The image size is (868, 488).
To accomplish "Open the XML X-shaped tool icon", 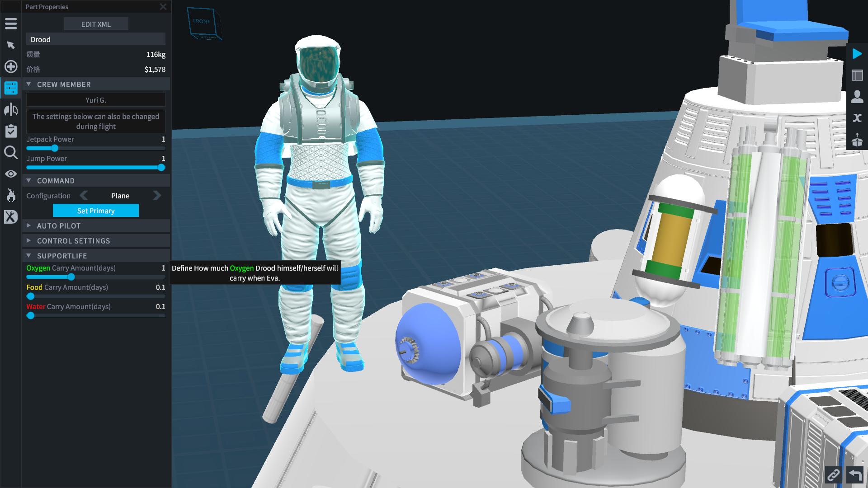I will click(11, 217).
